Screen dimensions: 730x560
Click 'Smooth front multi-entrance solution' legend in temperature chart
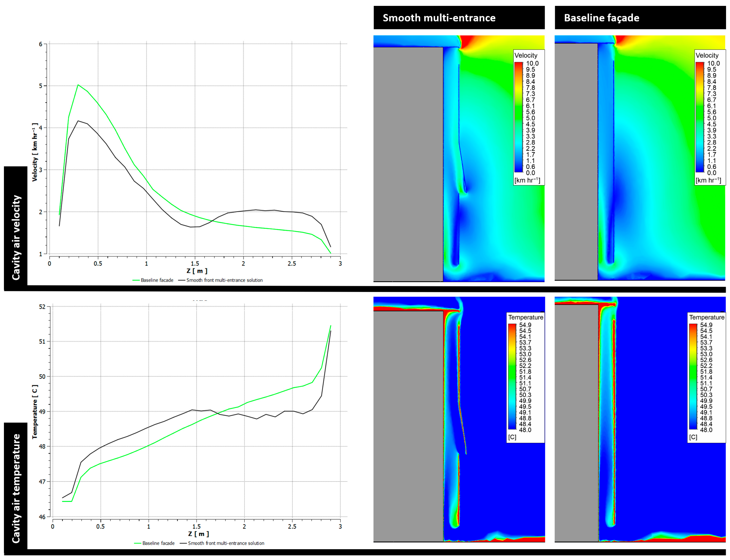(222, 543)
